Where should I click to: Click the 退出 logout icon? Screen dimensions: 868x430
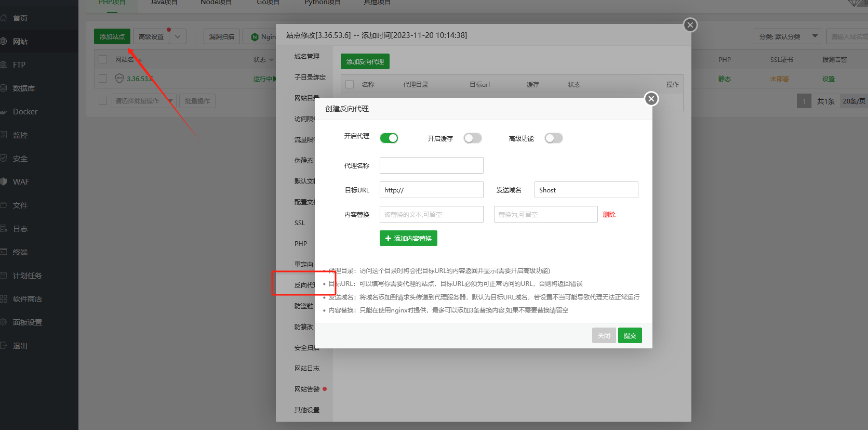(x=3, y=346)
